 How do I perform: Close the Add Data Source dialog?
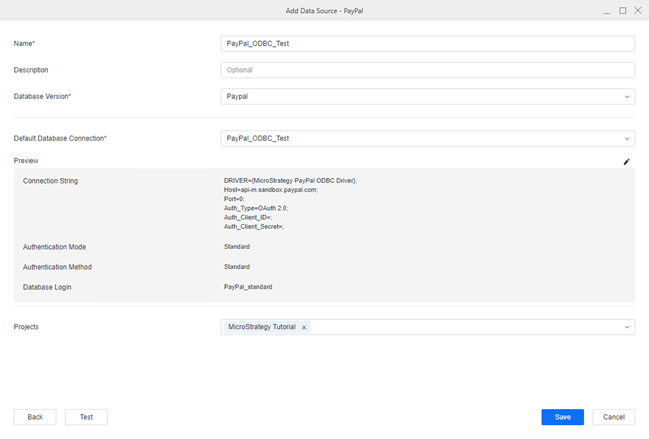click(638, 10)
